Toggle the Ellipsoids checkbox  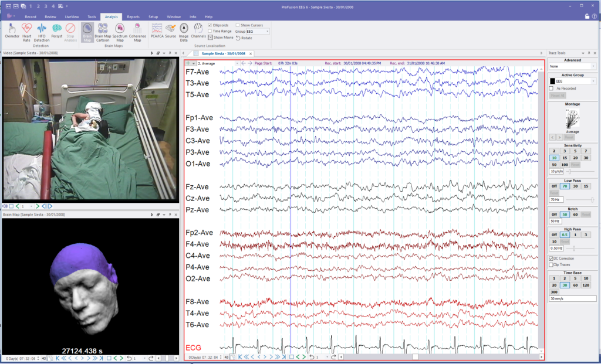[210, 25]
